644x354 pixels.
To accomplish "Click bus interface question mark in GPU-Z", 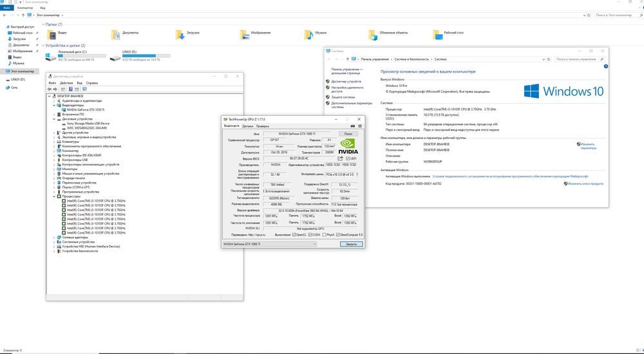I will (x=357, y=174).
